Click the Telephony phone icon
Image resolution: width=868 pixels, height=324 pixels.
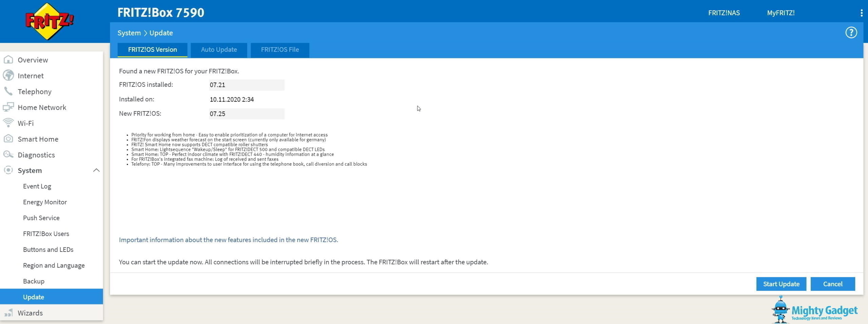[8, 92]
